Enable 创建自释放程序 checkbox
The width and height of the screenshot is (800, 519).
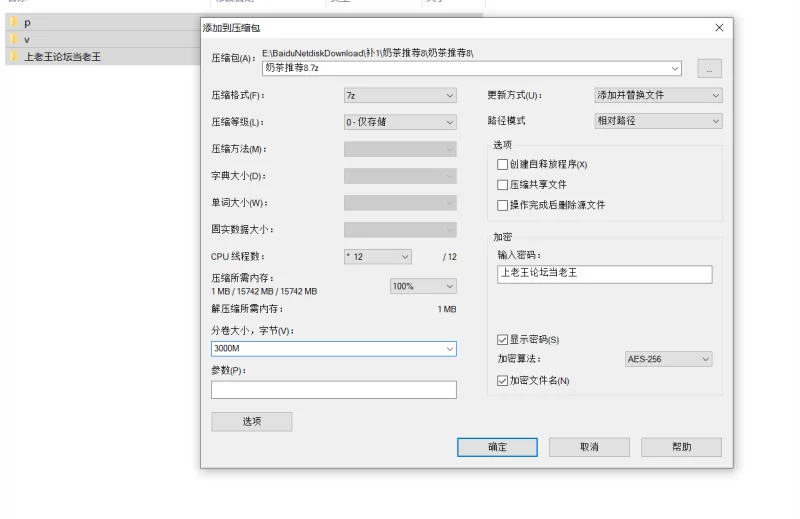502,164
